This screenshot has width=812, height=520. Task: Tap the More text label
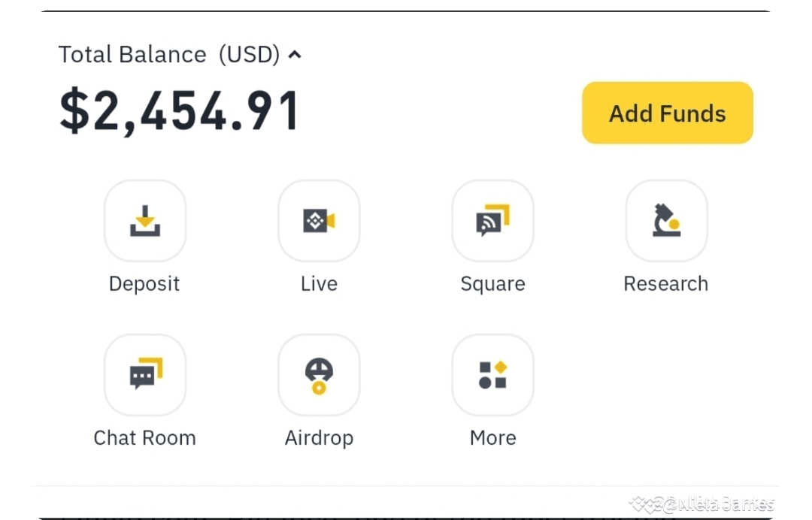pos(492,438)
